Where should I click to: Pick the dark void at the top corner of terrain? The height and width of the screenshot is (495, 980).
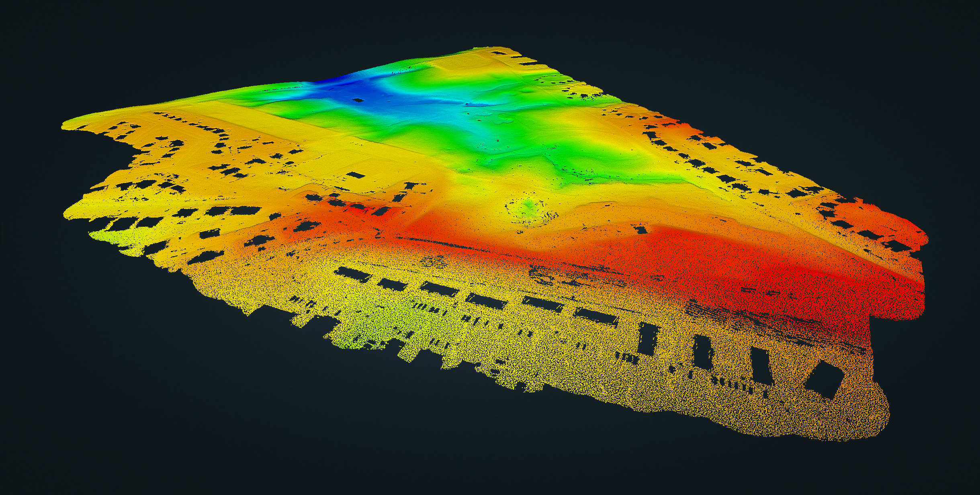499,53
